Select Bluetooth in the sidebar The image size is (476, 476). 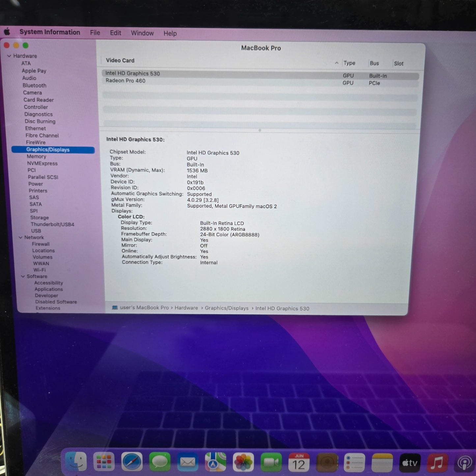[x=35, y=85]
